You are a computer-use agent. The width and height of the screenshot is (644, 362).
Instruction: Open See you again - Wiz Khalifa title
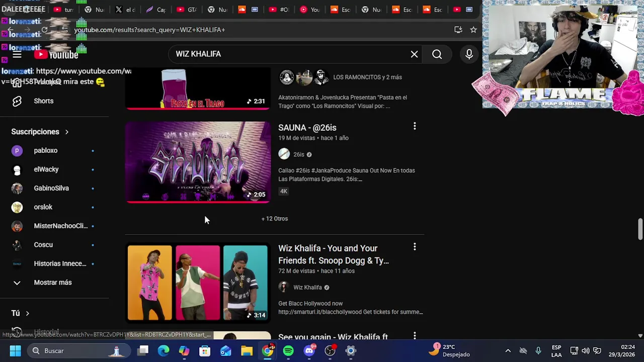point(333,337)
